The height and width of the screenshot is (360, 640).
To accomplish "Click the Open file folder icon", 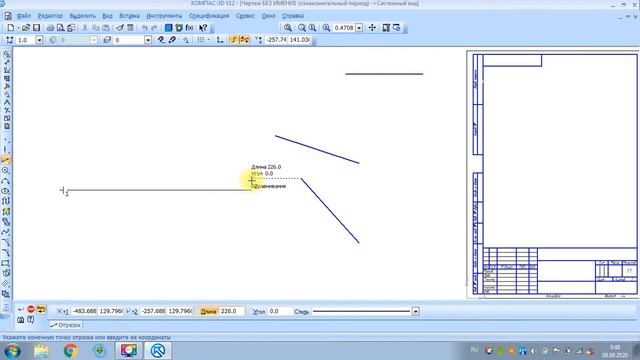I will [x=26, y=28].
